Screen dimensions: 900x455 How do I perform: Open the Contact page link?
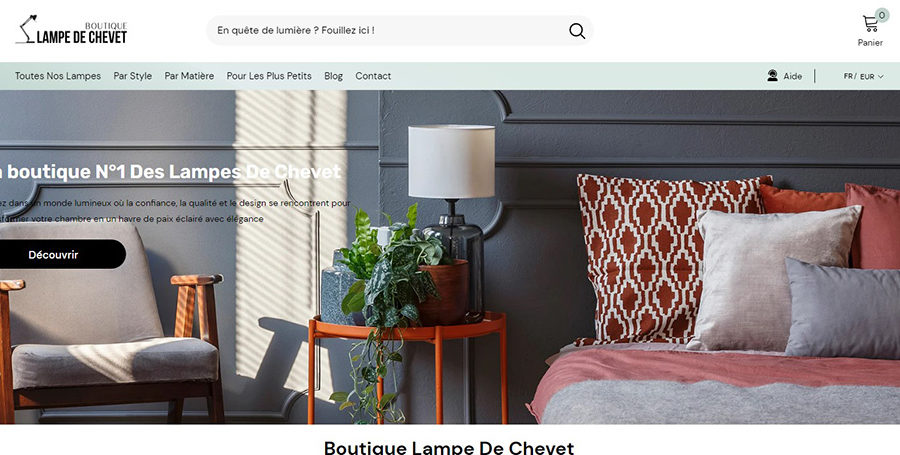pos(373,76)
